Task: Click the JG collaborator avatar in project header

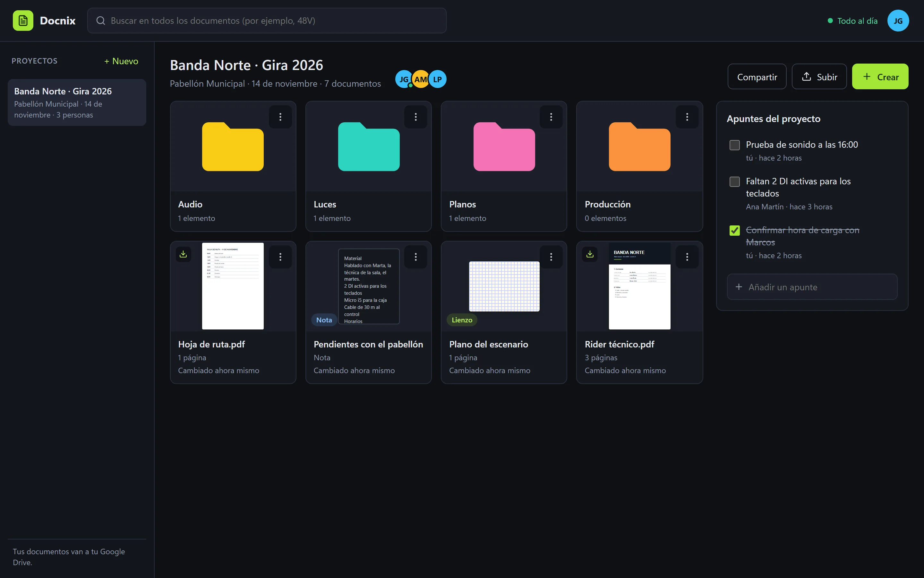Action: click(404, 79)
